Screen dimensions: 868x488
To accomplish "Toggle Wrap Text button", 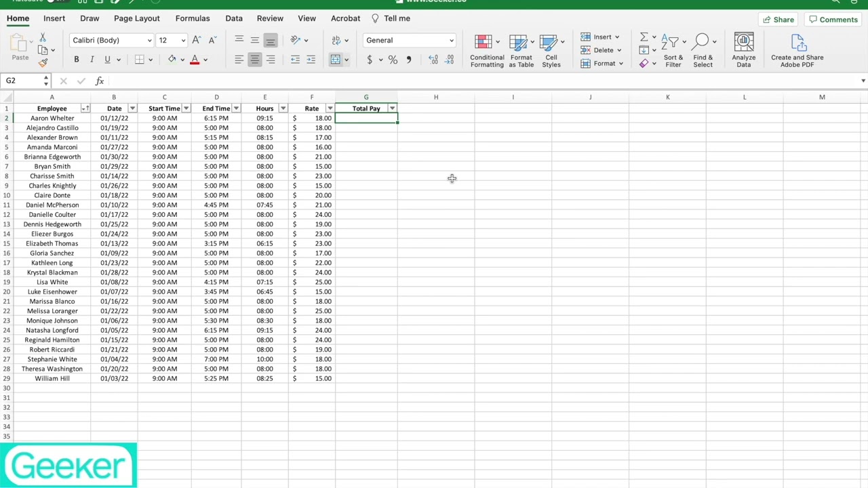I will pos(336,40).
